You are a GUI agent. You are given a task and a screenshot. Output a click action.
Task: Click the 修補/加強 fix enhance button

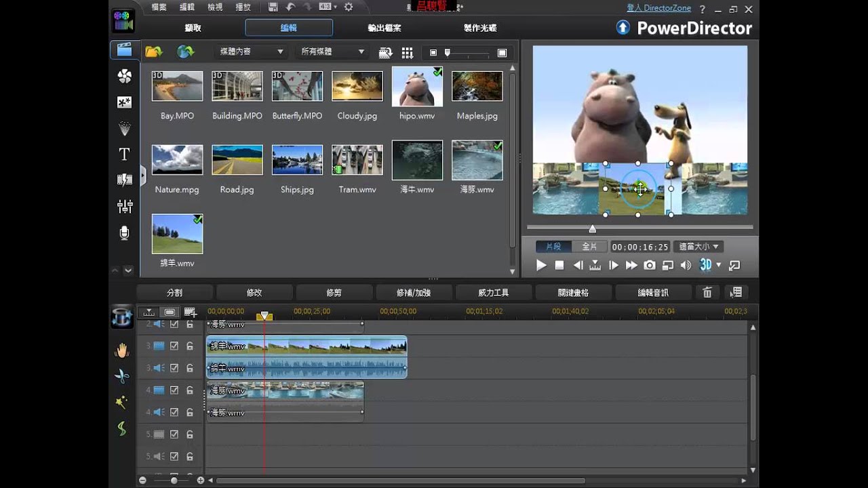point(414,293)
